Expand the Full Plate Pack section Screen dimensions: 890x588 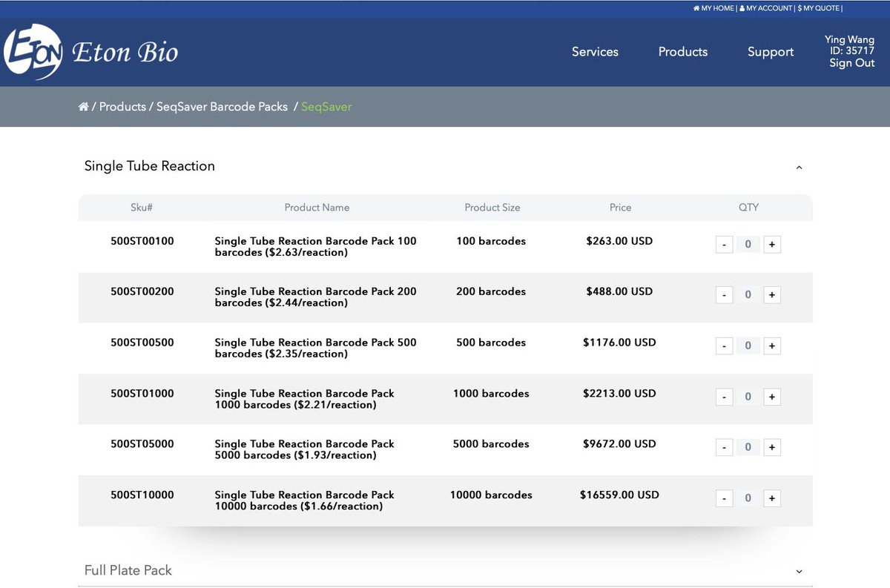coord(799,572)
